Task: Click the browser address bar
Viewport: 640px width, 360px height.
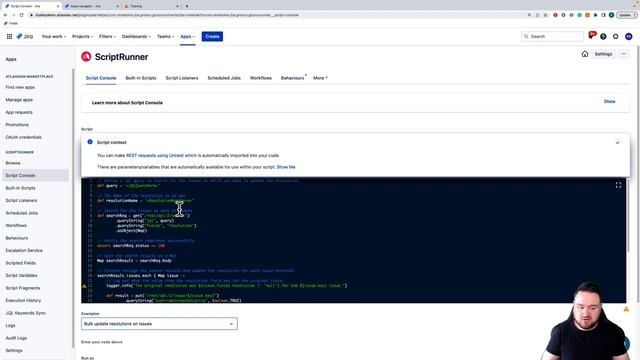Action: (278, 15)
